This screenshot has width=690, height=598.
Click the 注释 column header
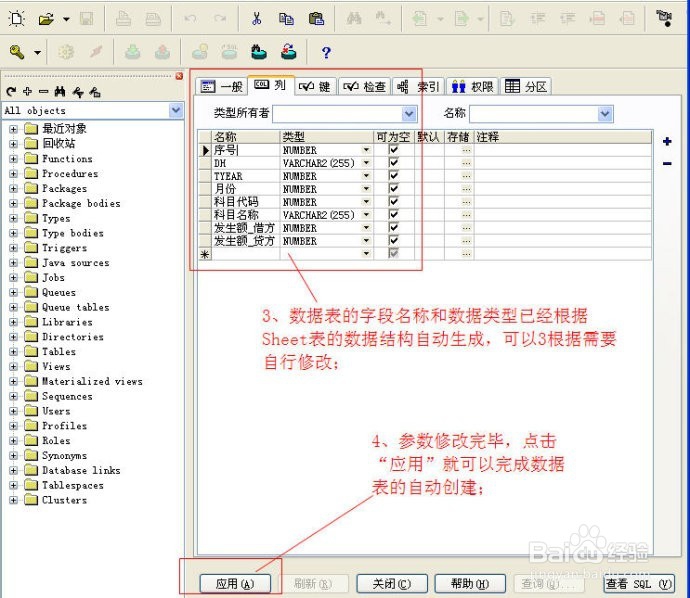click(x=562, y=137)
